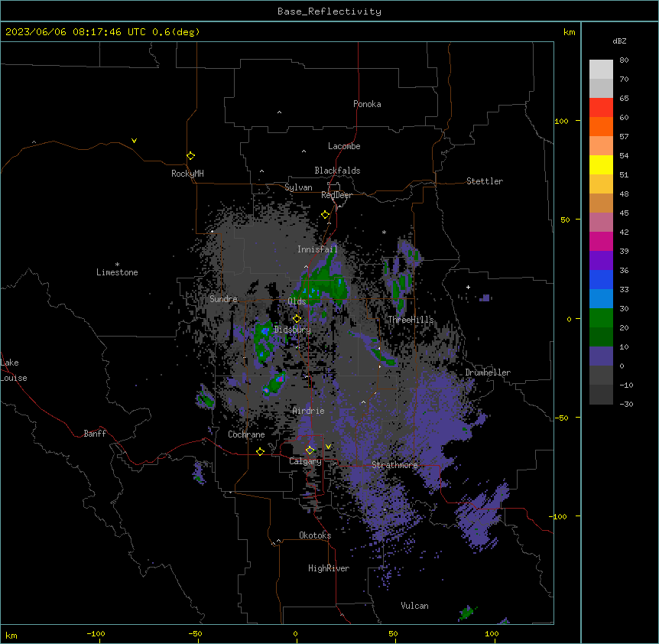Select the green swatch between 30 and 20 dBZ

601,318
